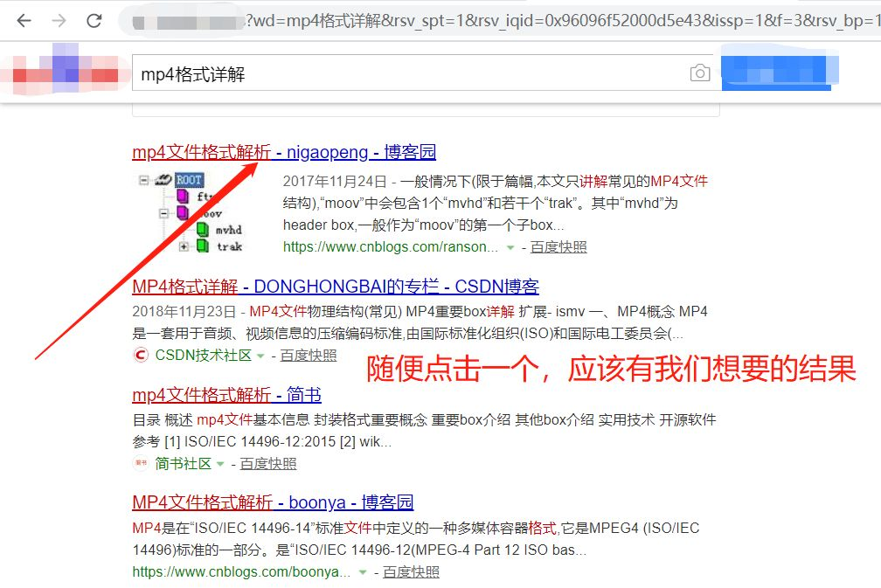881x588 pixels.
Task: Open result MP4格式详解 - DONGHONGBAI的专栏 - CSDN博客
Action: pyautogui.click(x=336, y=287)
